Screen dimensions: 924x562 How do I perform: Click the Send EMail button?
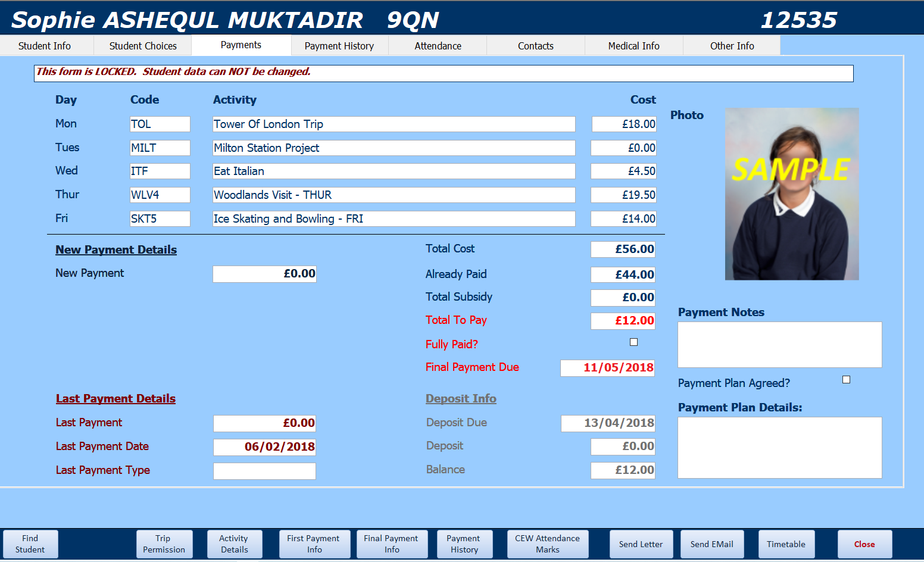[x=712, y=544]
